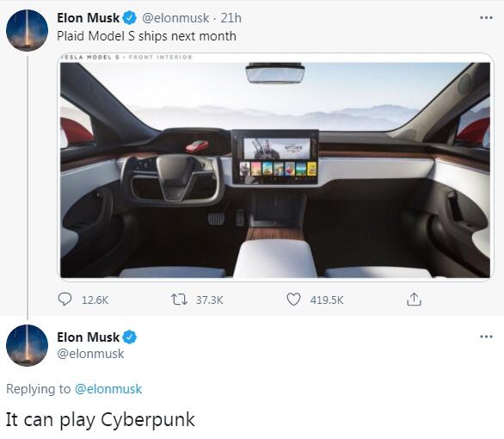
Task: Open more options on the first tweet
Action: click(x=486, y=18)
